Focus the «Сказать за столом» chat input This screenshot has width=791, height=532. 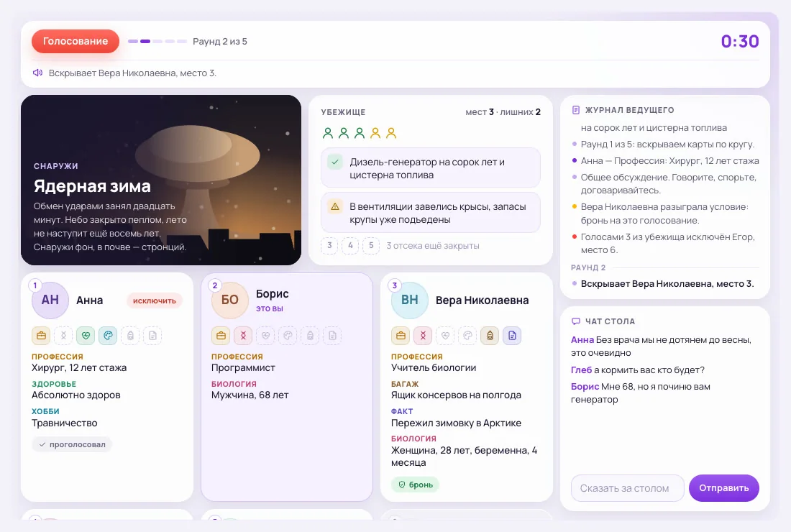[627, 488]
